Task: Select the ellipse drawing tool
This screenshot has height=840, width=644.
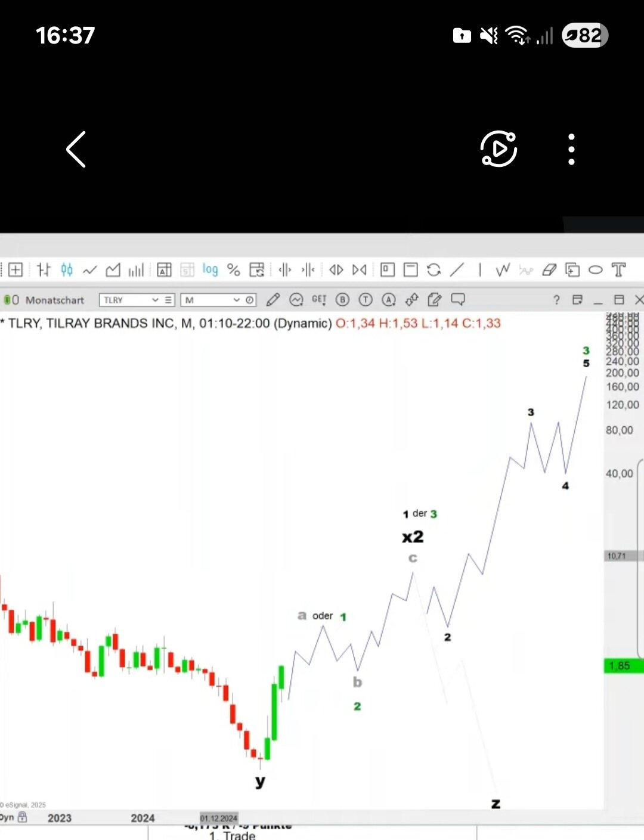Action: 595,270
